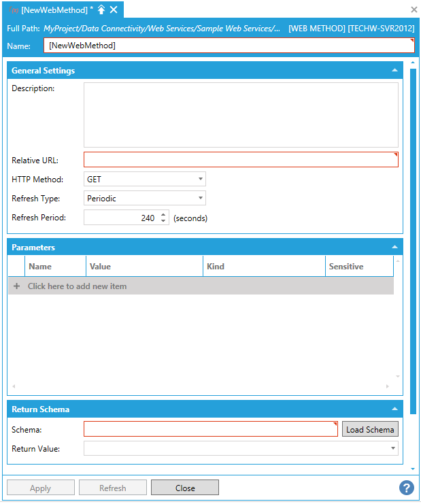Click the plus icon to add a parameter
The width and height of the screenshot is (421, 504).
[16, 286]
